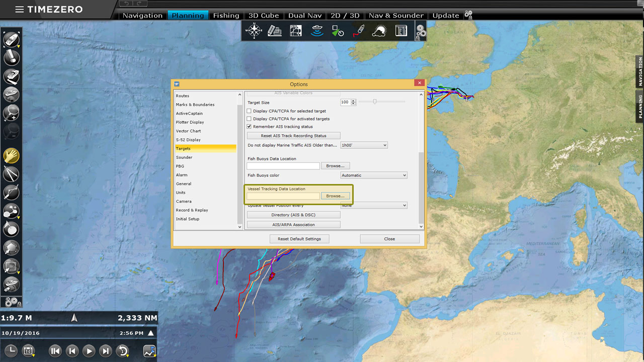The width and height of the screenshot is (644, 362).
Task: Click the blue sonar boat icon
Action: click(317, 31)
